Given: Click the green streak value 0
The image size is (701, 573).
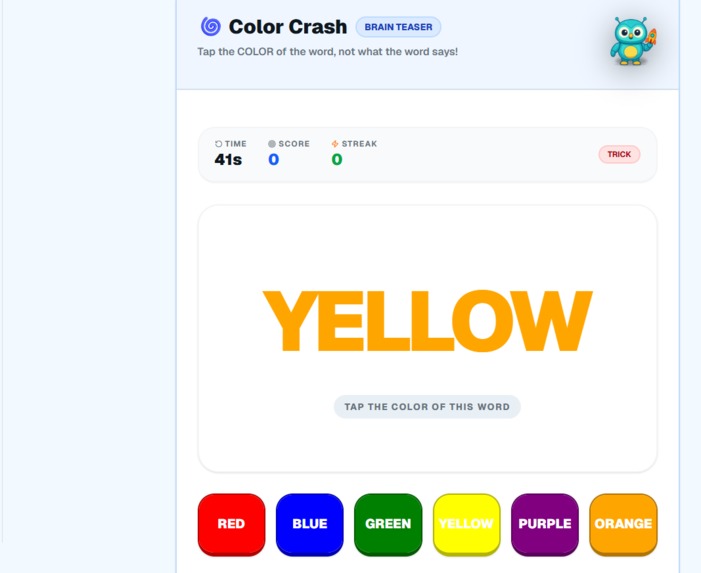Looking at the screenshot, I should (x=337, y=160).
